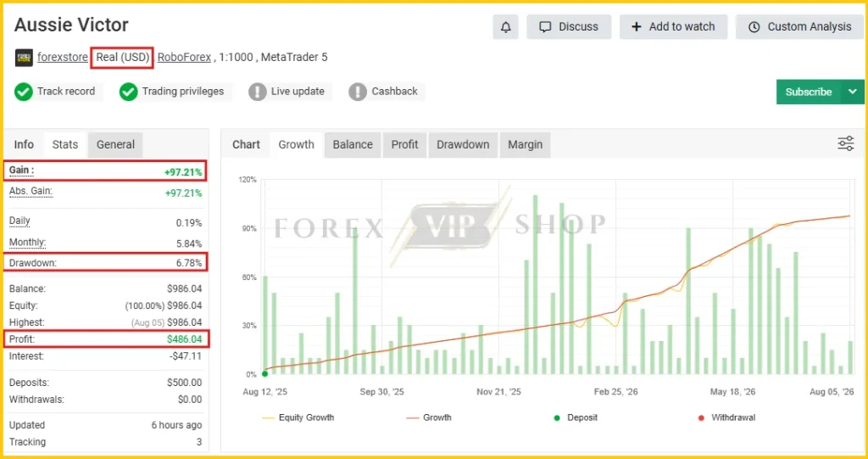The image size is (868, 459).
Task: Click the Deposits value $500.00
Action: pyautogui.click(x=184, y=383)
